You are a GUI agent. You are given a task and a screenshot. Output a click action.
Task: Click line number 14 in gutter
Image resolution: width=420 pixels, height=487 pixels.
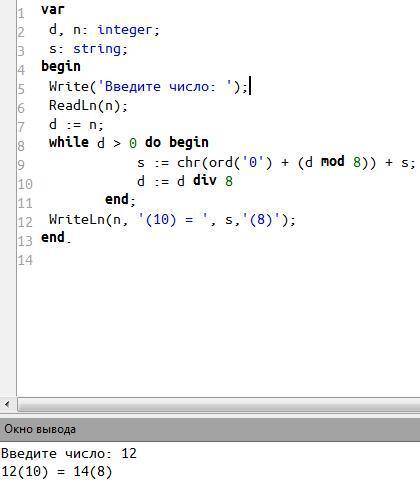[25, 260]
